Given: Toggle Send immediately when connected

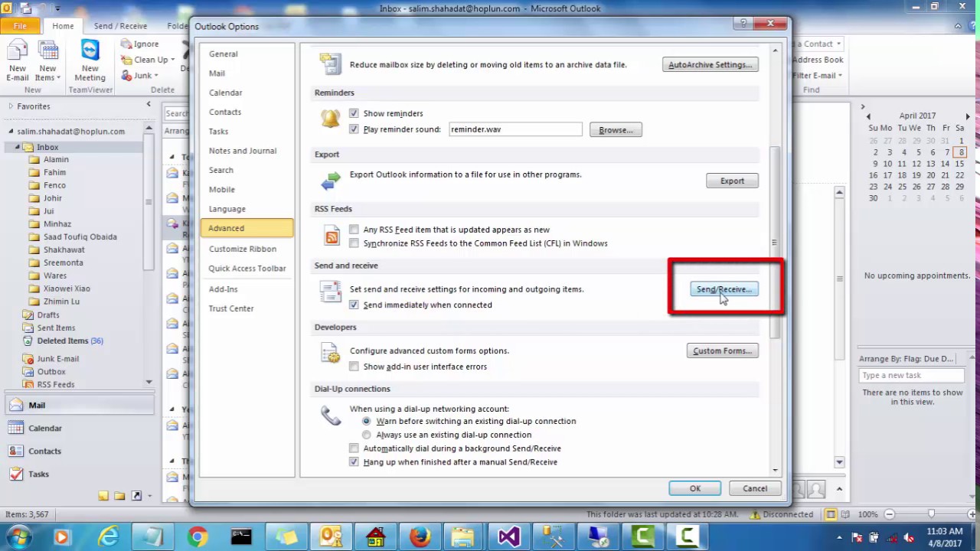Looking at the screenshot, I should [354, 305].
